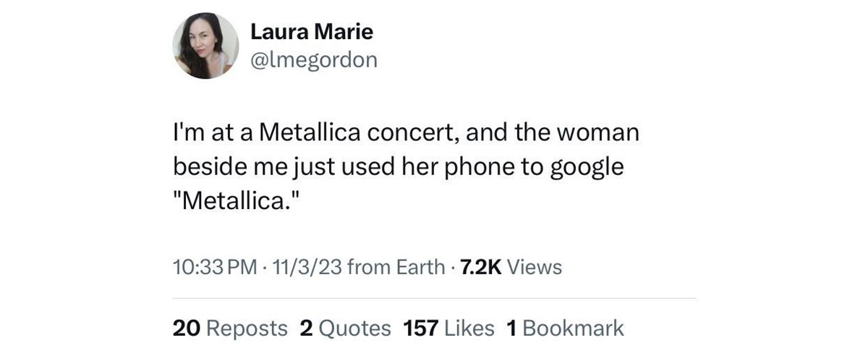Image resolution: width=868 pixels, height=356 pixels.
Task: Show the 2 Quotes list
Action: (345, 329)
